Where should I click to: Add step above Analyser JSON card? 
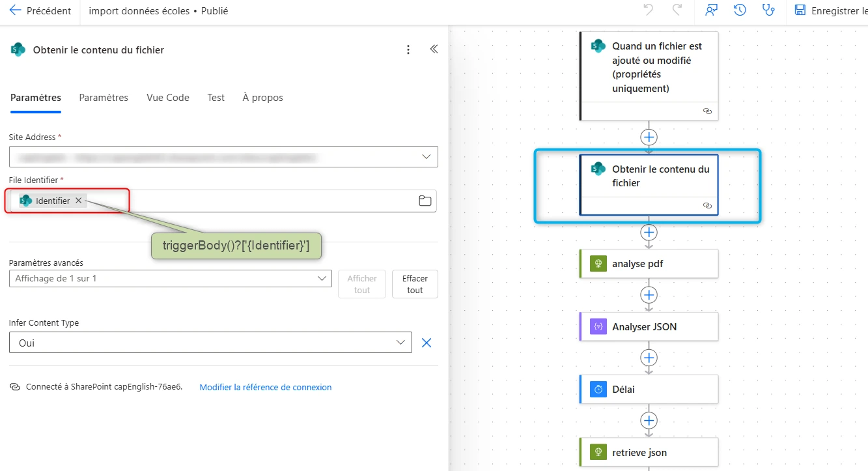pos(649,295)
